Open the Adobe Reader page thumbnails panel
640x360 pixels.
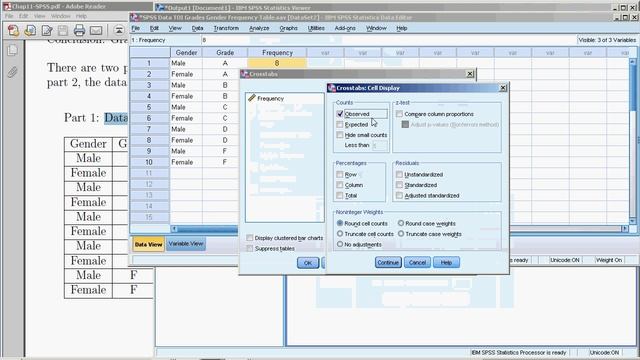tap(12, 50)
